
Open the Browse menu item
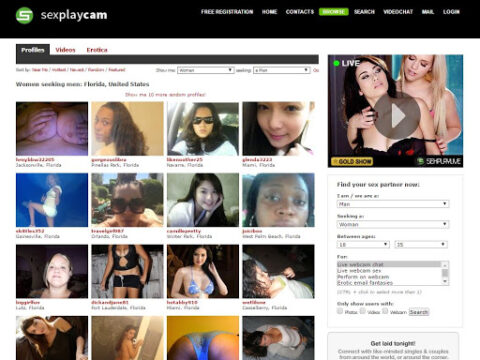(x=334, y=12)
